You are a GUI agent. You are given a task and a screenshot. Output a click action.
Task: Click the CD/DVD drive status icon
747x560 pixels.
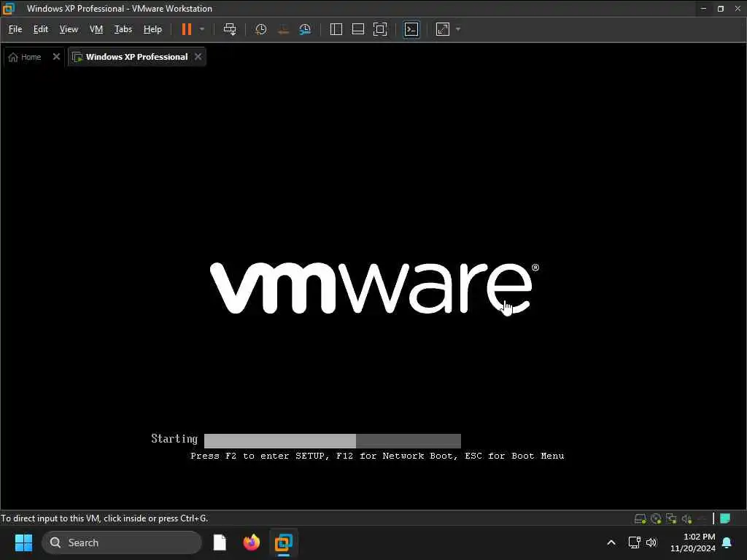click(656, 518)
